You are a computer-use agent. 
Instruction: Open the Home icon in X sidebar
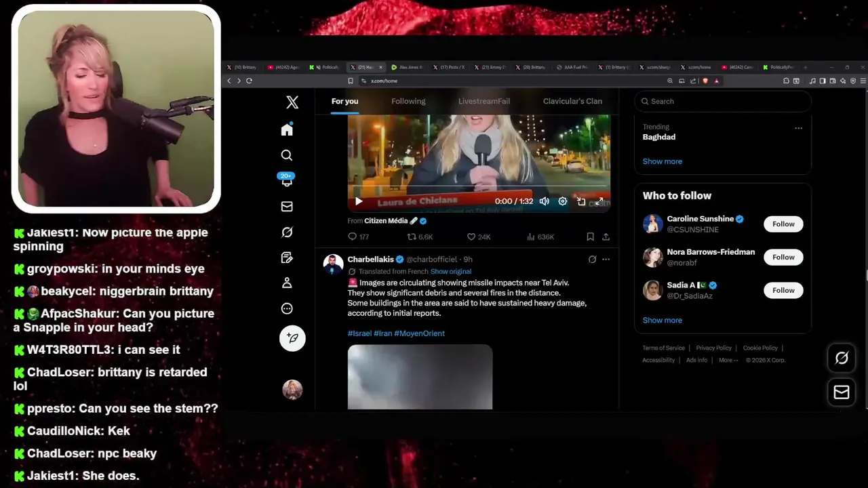(x=287, y=129)
